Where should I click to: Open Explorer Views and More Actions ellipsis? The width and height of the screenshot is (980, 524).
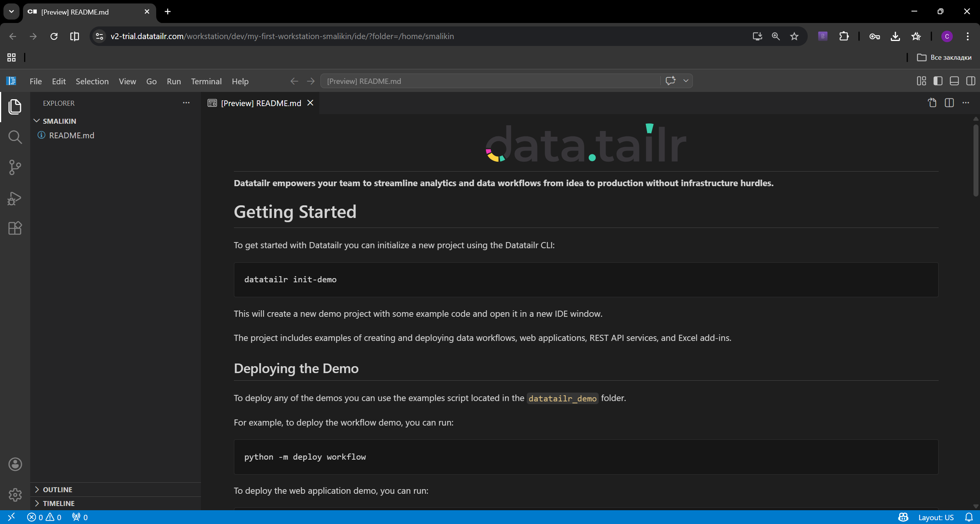[186, 103]
